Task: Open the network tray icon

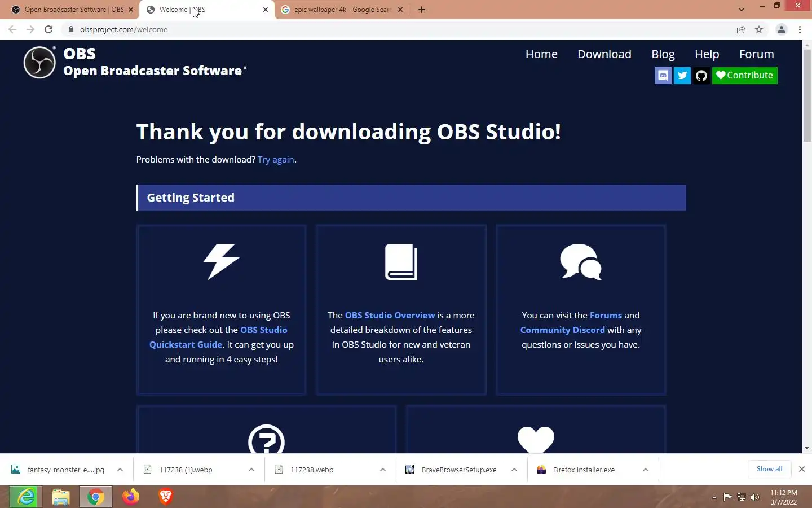Action: [742, 497]
